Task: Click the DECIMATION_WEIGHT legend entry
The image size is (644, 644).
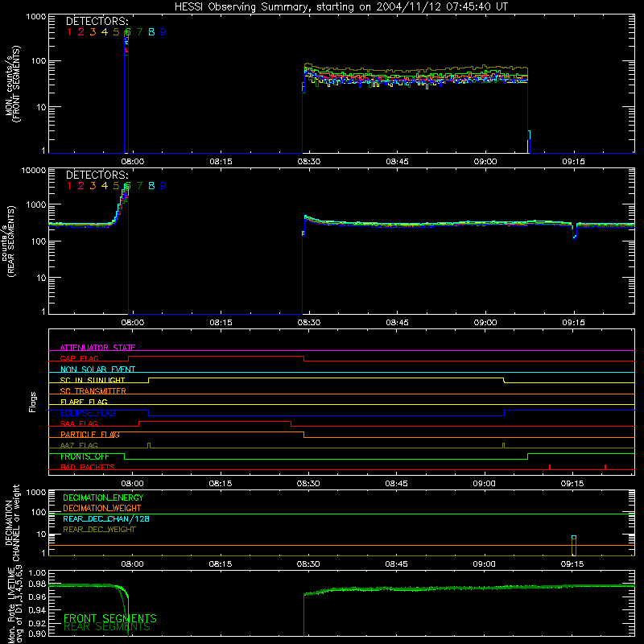Action: (102, 509)
